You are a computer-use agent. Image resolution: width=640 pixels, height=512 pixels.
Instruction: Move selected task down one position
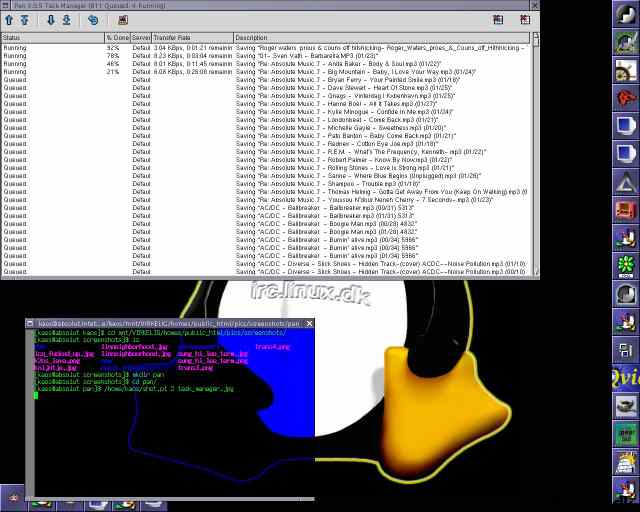[51, 20]
